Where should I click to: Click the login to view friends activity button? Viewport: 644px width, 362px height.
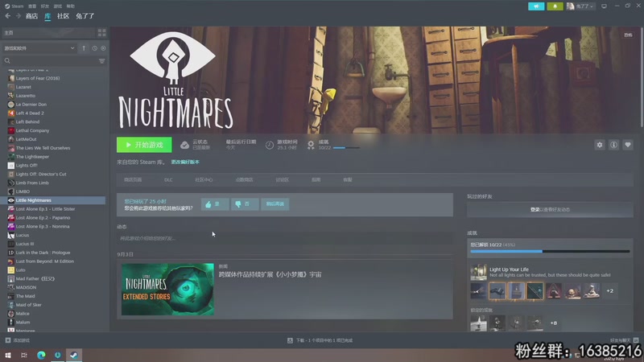point(550,209)
